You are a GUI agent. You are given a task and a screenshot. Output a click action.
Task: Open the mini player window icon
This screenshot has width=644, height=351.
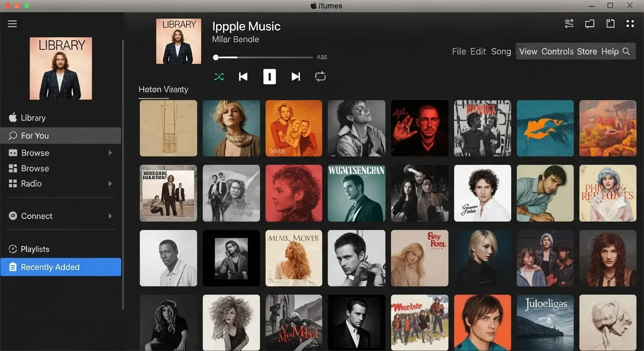click(590, 24)
